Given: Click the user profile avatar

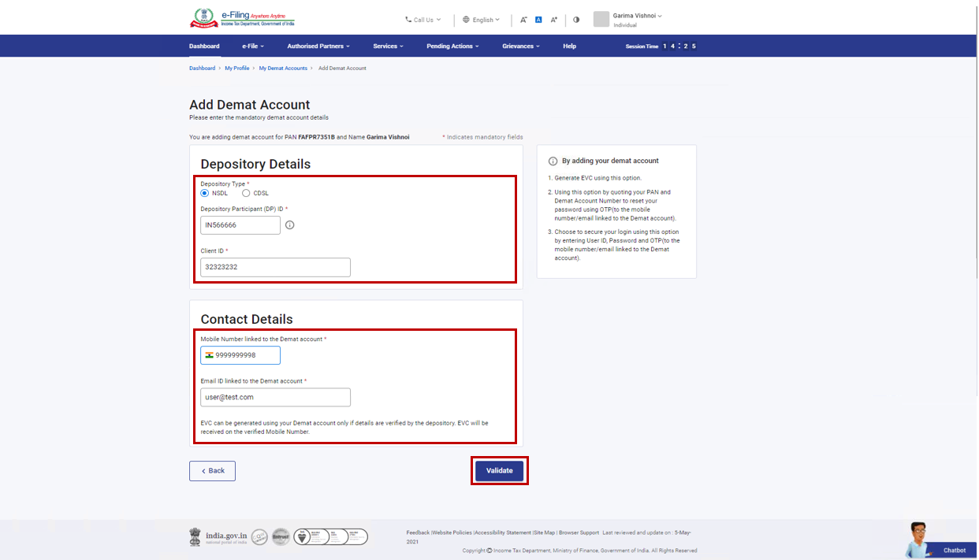Looking at the screenshot, I should pyautogui.click(x=601, y=20).
